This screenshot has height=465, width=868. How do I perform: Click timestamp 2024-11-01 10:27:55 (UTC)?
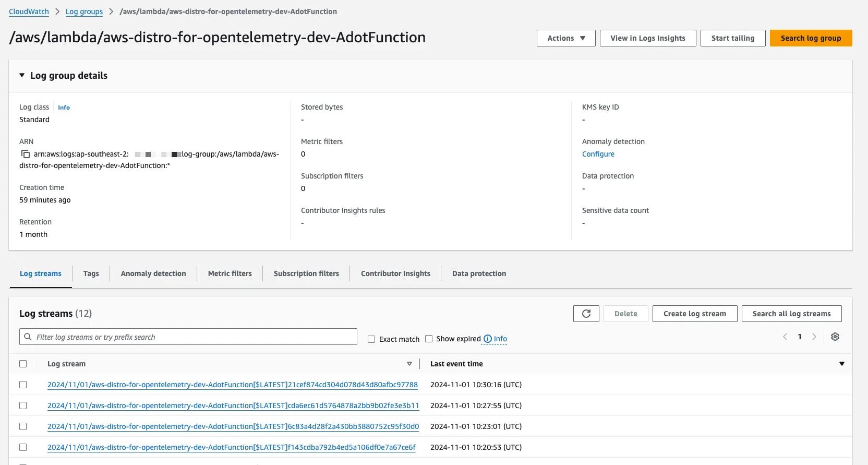tap(476, 406)
